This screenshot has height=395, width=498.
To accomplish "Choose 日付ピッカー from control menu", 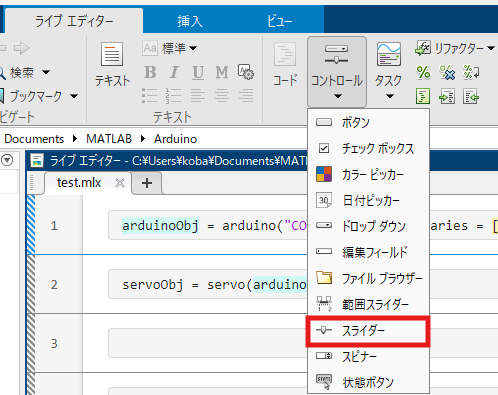I will (x=368, y=200).
